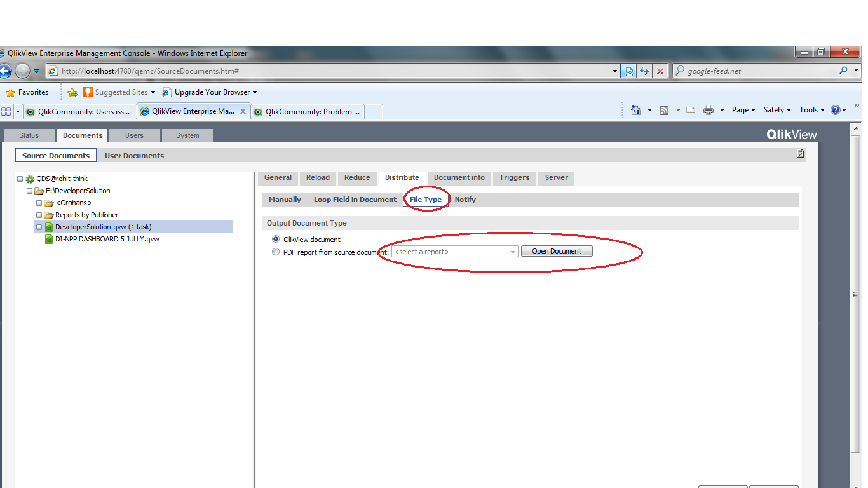Click the Read Mail envelope icon
Image resolution: width=868 pixels, height=488 pixels.
691,110
